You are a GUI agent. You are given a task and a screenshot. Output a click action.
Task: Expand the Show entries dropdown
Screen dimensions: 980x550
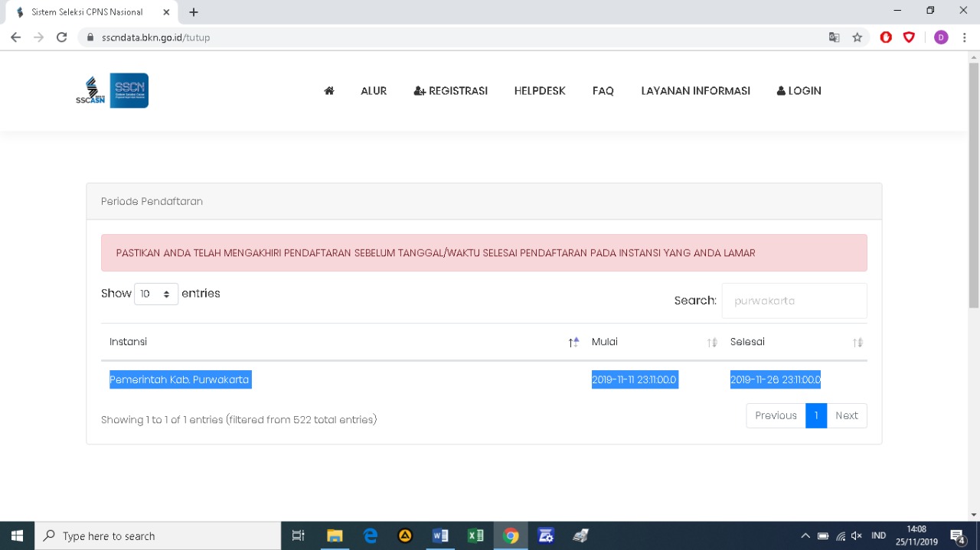(156, 294)
